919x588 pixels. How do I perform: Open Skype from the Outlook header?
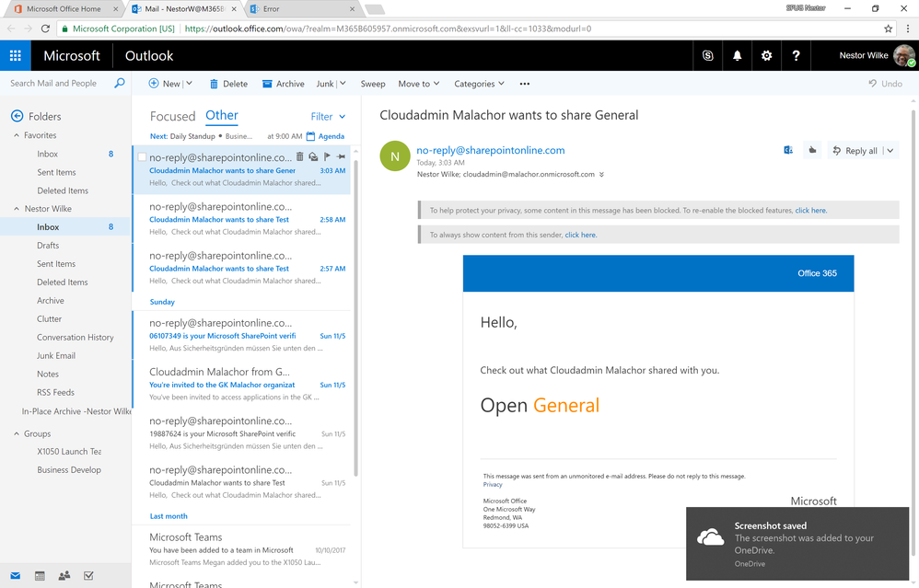(707, 55)
